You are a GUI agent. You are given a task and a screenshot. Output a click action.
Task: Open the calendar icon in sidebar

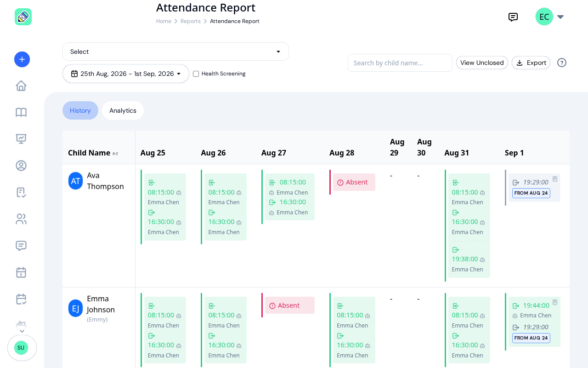21,272
